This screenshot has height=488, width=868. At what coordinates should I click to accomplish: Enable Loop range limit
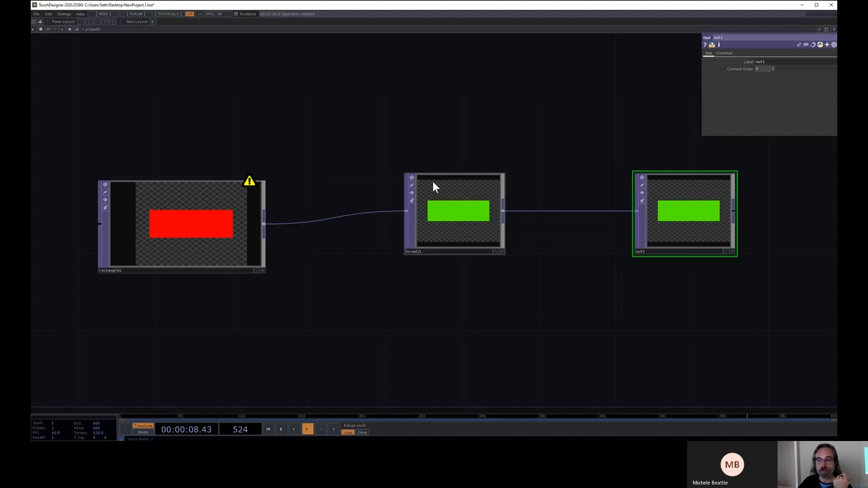[x=348, y=432]
